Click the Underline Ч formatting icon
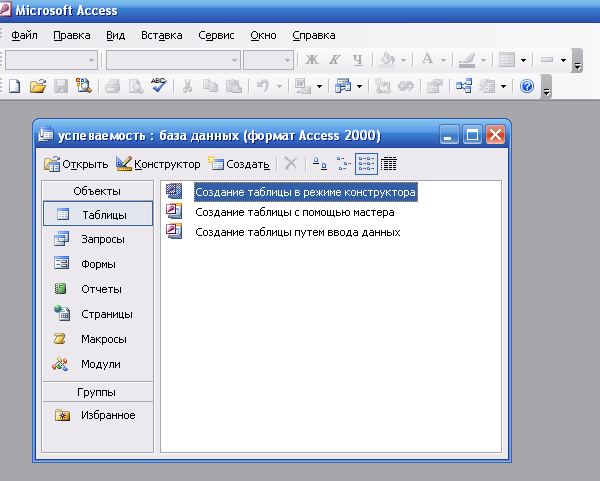 click(x=358, y=60)
